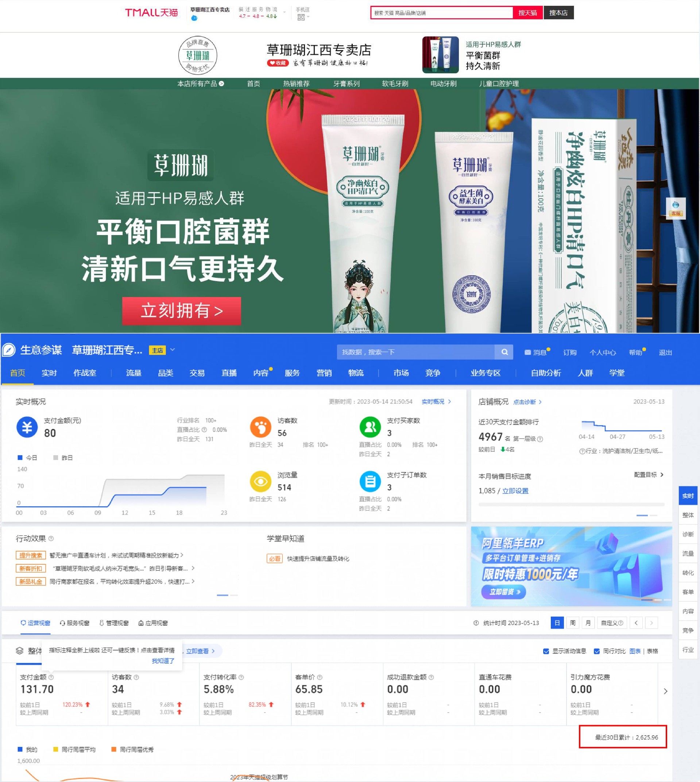Open the 牙膏系列 store menu item
The image size is (700, 782).
(347, 83)
